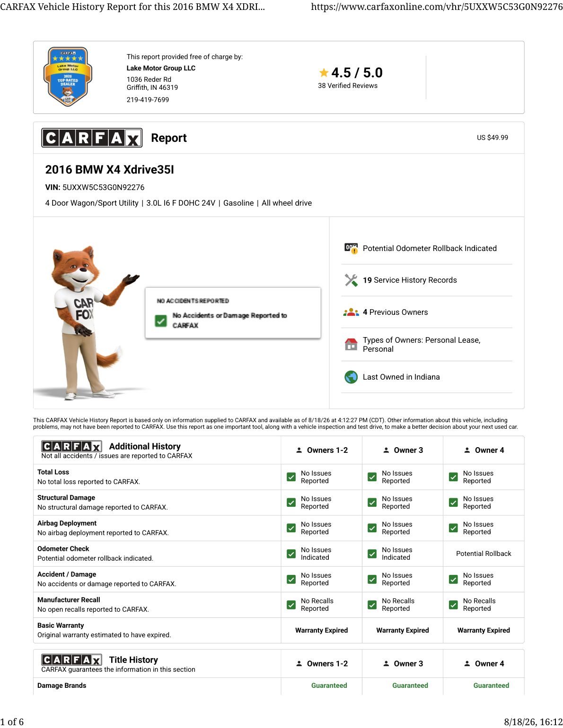The image size is (563, 728).
Task: Click person icon in Additional History Owner 3
Action: (x=386, y=450)
